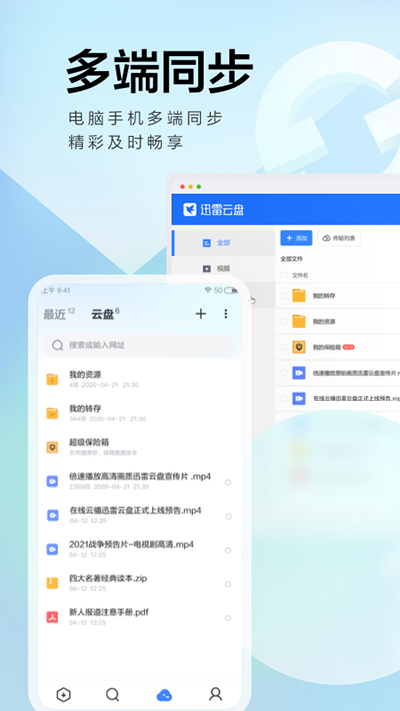Viewport: 400px width, 711px height.
Task: Click the 文件名 column header in desktop window
Action: pos(300,275)
